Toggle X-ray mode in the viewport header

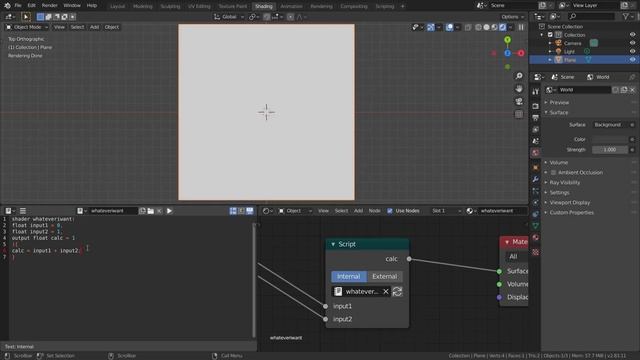[x=468, y=27]
